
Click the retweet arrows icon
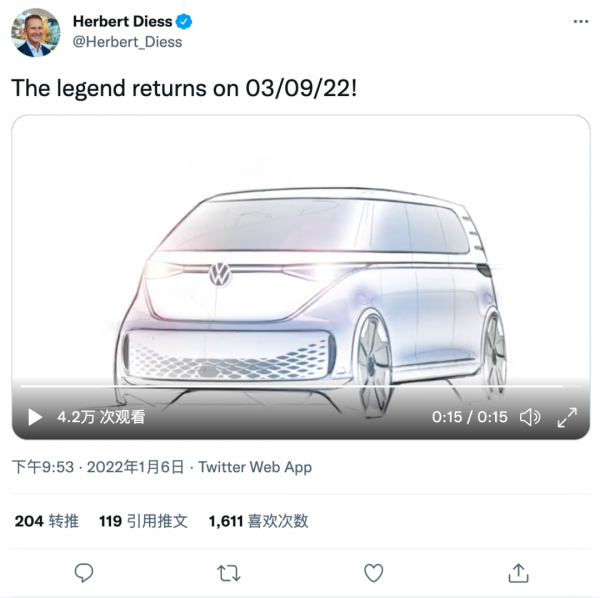click(x=229, y=572)
